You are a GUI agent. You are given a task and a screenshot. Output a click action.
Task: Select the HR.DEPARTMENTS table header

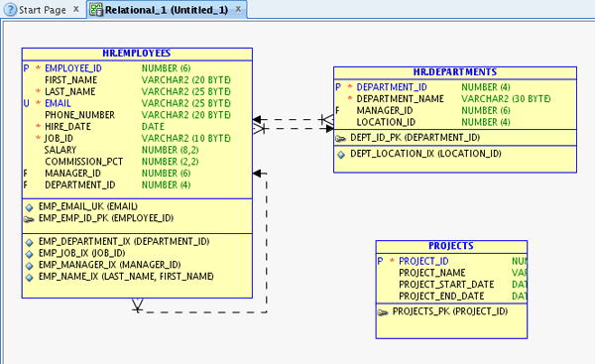pyautogui.click(x=455, y=72)
